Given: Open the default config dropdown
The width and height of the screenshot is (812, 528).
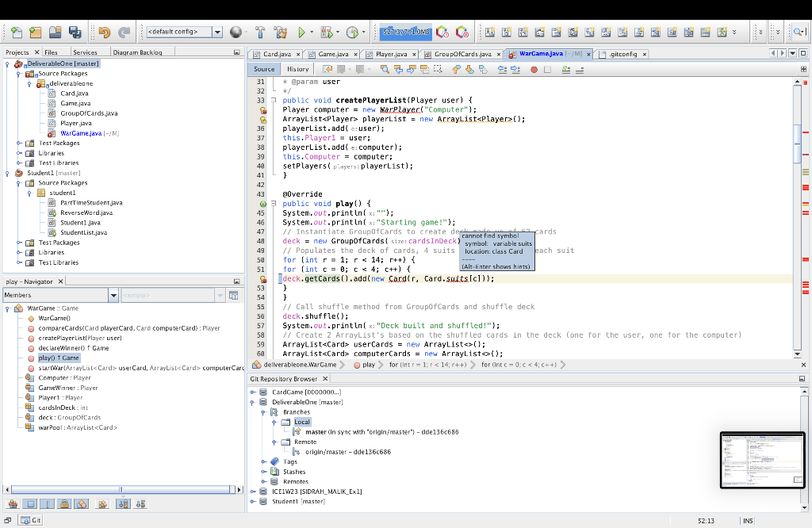Looking at the screenshot, I should click(x=217, y=33).
